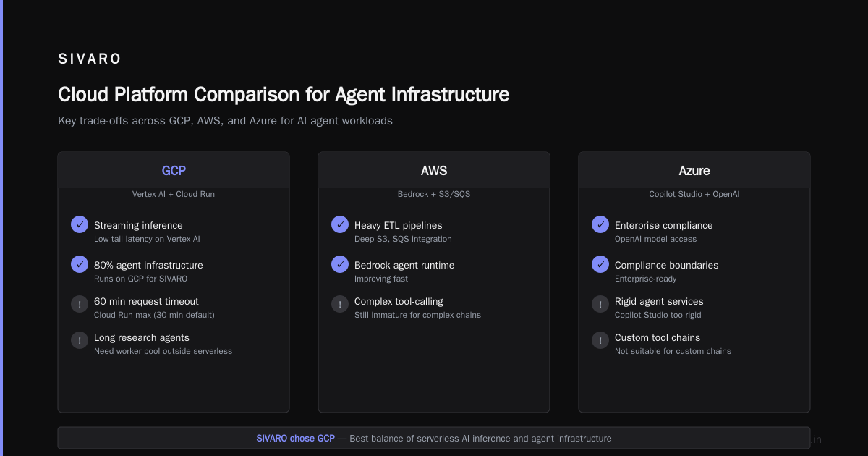
Task: Click 'Complex tool-calling' heading
Action: click(399, 301)
